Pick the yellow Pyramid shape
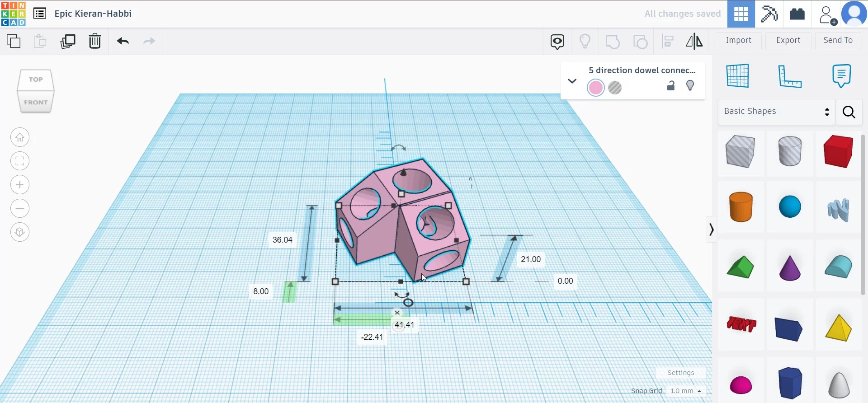Image resolution: width=868 pixels, height=403 pixels. tap(839, 328)
